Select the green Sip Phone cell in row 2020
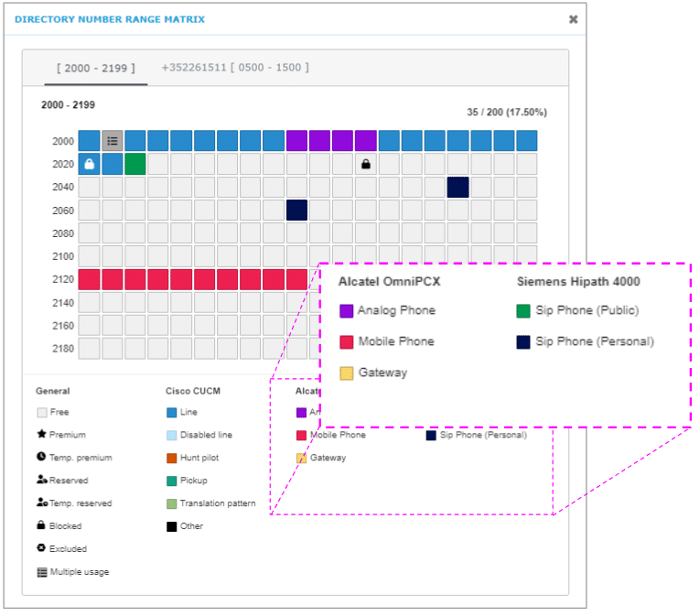Image resolution: width=700 pixels, height=616 pixels. 135,164
